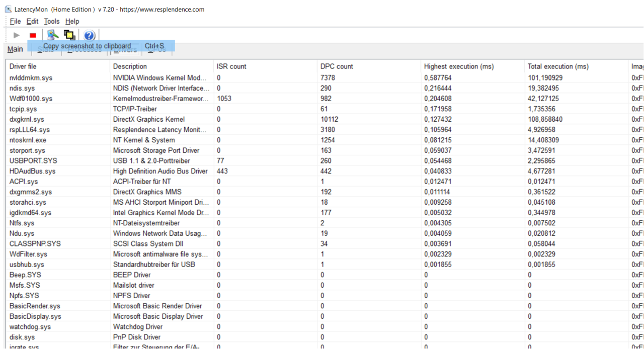Select the usbhub.sys driver row

[x=325, y=265]
